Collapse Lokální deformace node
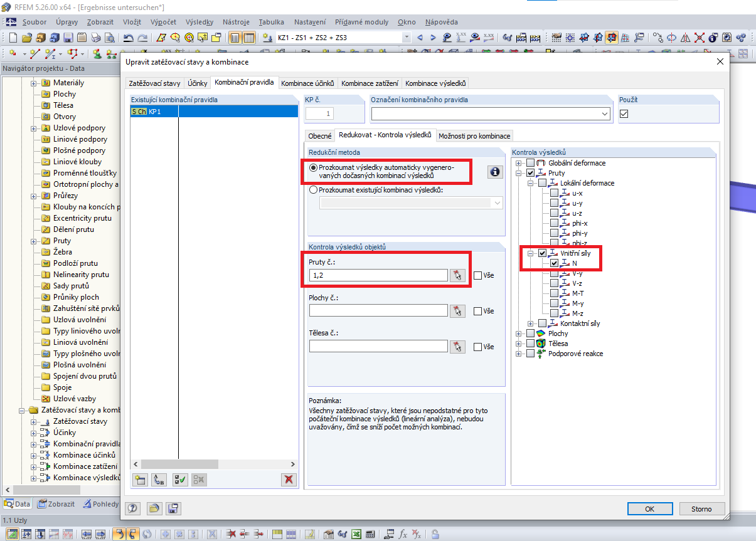Viewport: 756px width, 541px height. (x=530, y=183)
